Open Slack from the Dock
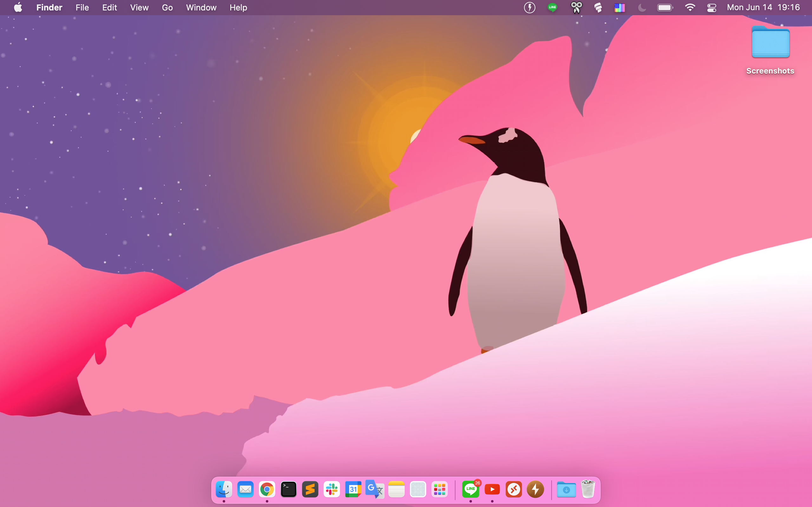Viewport: 812px width, 507px height. pos(331,490)
